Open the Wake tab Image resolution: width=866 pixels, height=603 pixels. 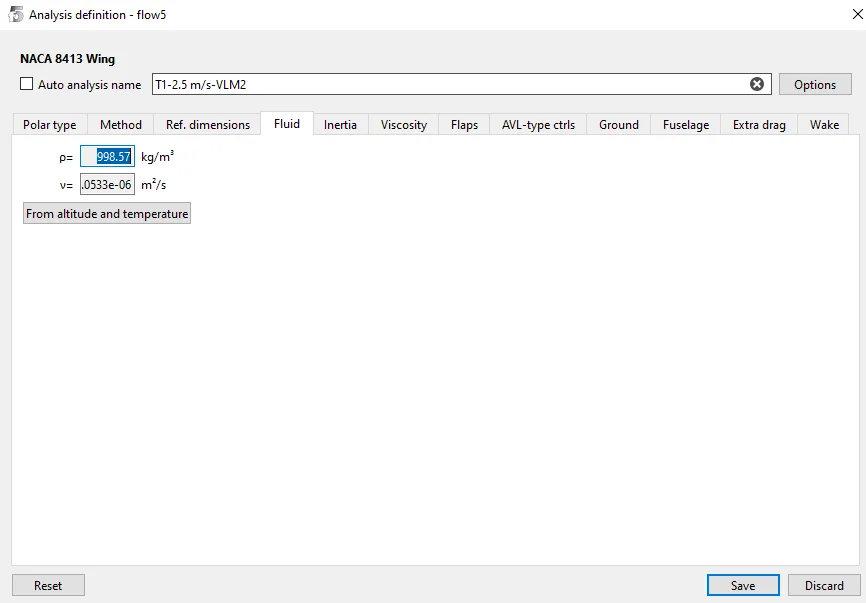(825, 125)
